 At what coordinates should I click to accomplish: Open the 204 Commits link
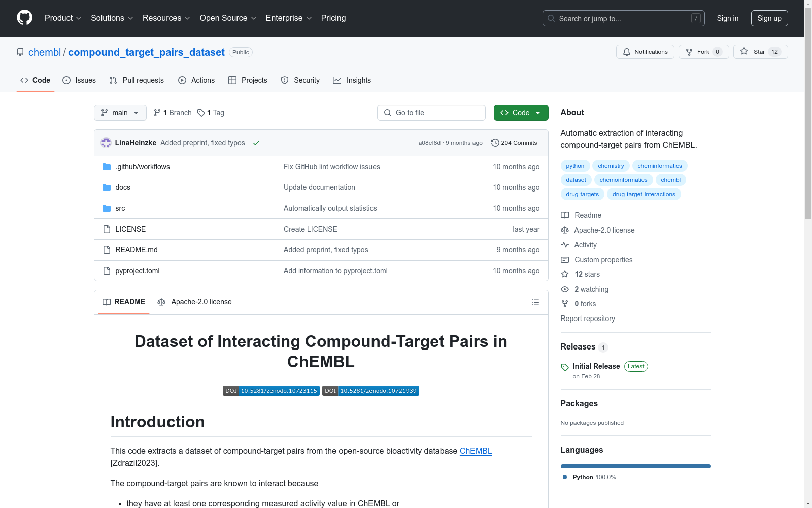[x=514, y=143]
